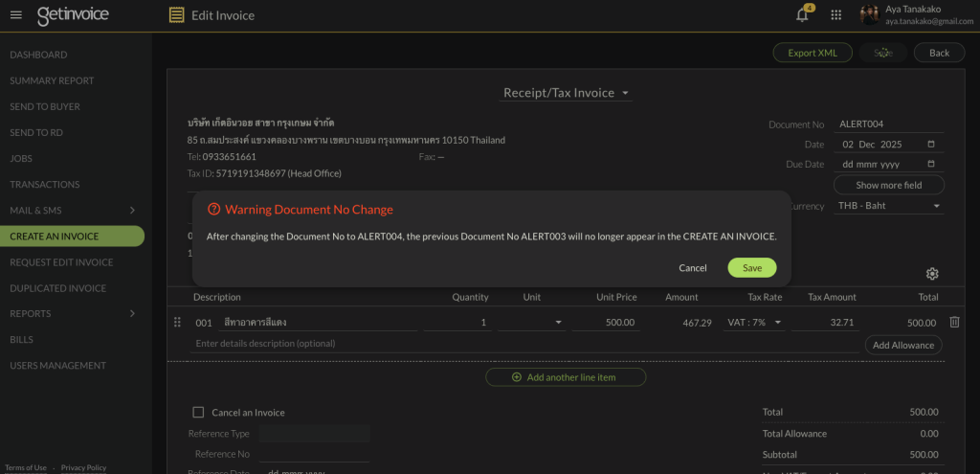Open Duplicated Invoice in sidebar
The width and height of the screenshot is (980, 474).
click(57, 288)
